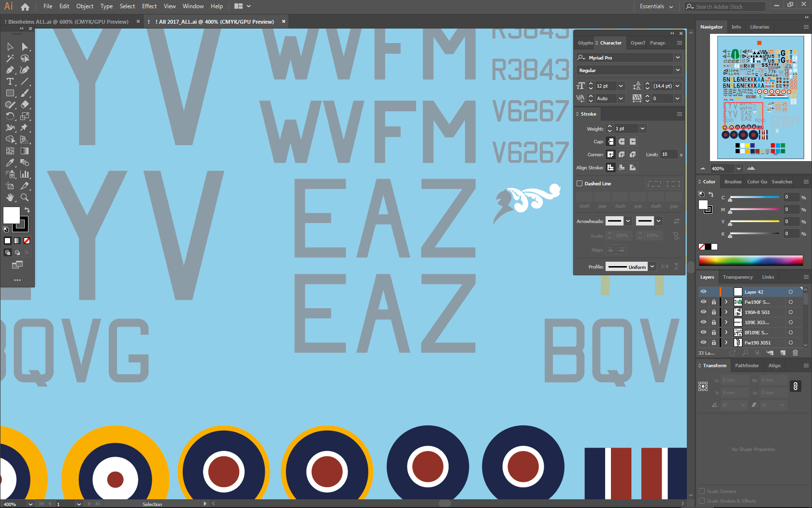Set color to white in Color panel
812x508 pixels.
(714, 247)
